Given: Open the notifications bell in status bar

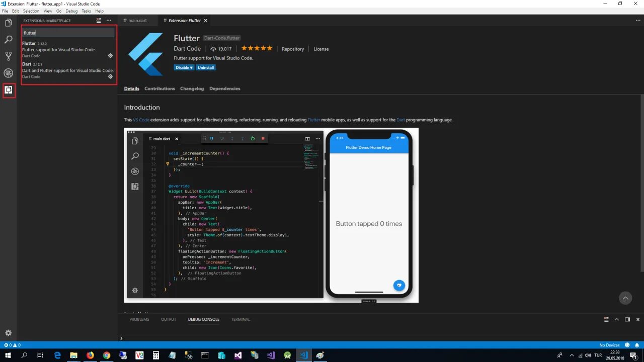Looking at the screenshot, I should point(637,345).
